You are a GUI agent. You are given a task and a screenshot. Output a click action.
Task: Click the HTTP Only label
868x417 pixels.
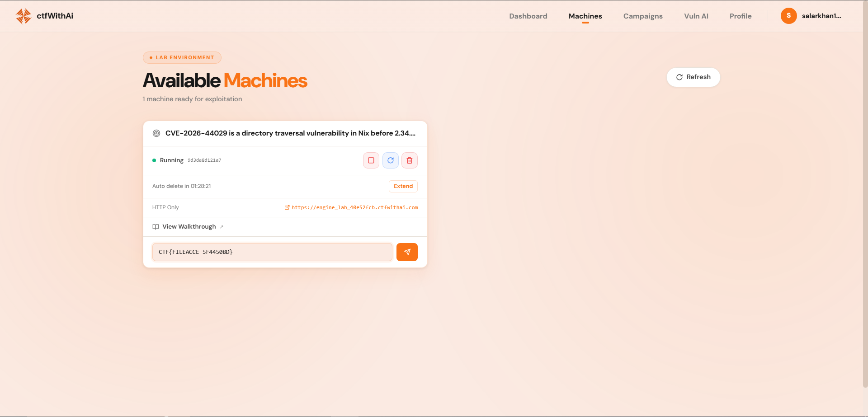pyautogui.click(x=165, y=207)
